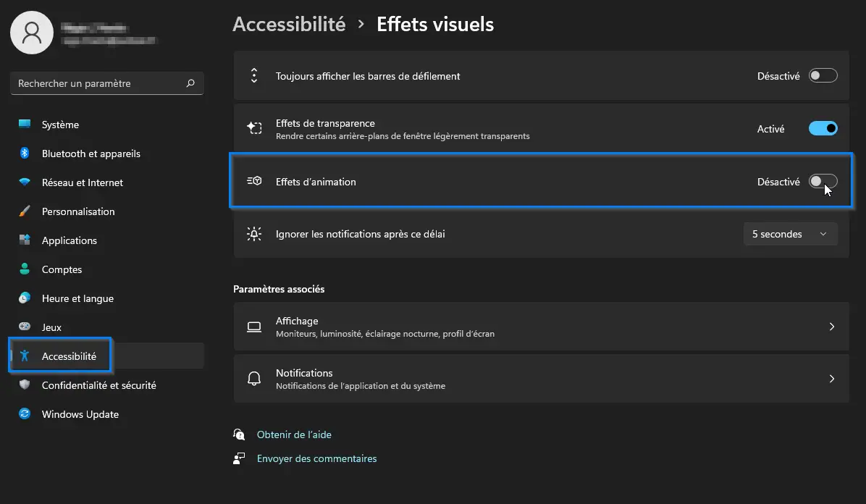
Task: Focus the Rechercher un paramètre field
Action: click(x=107, y=83)
